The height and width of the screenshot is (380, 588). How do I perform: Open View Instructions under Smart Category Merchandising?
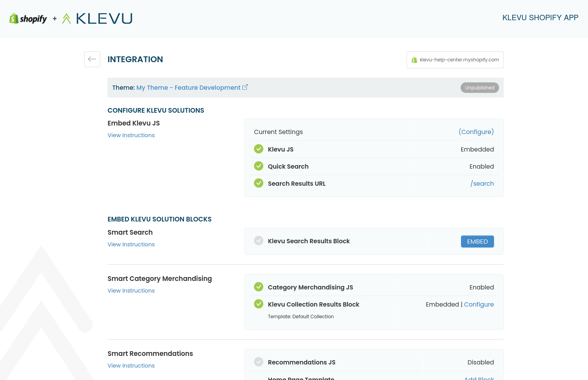(131, 291)
